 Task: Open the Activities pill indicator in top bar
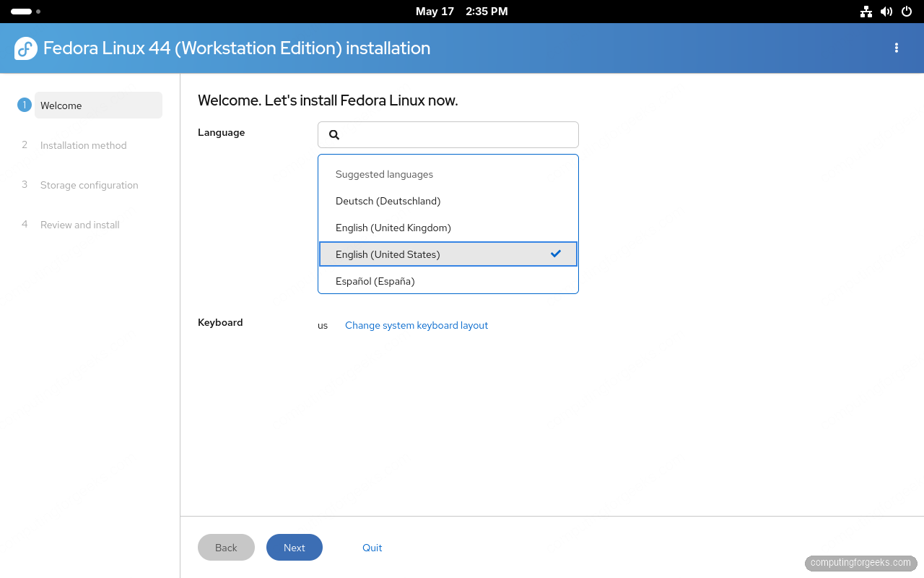point(21,12)
